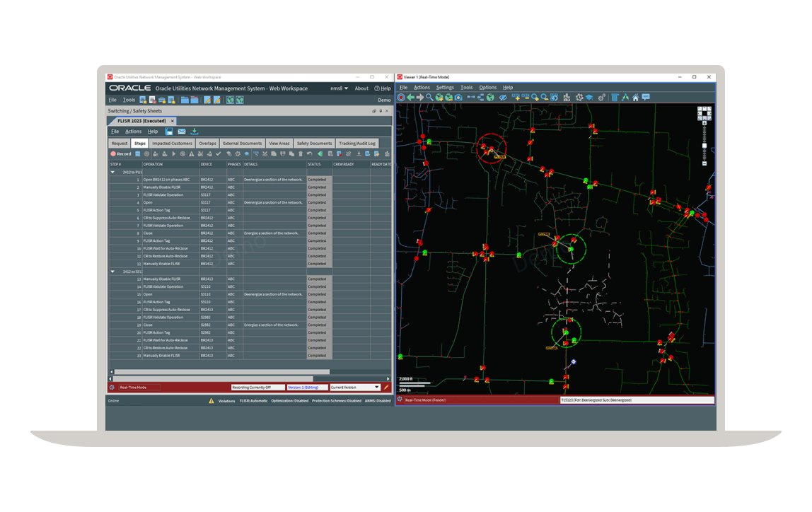The image size is (812, 512).
Task: Switch to Safety Documents tab
Action: click(x=314, y=144)
